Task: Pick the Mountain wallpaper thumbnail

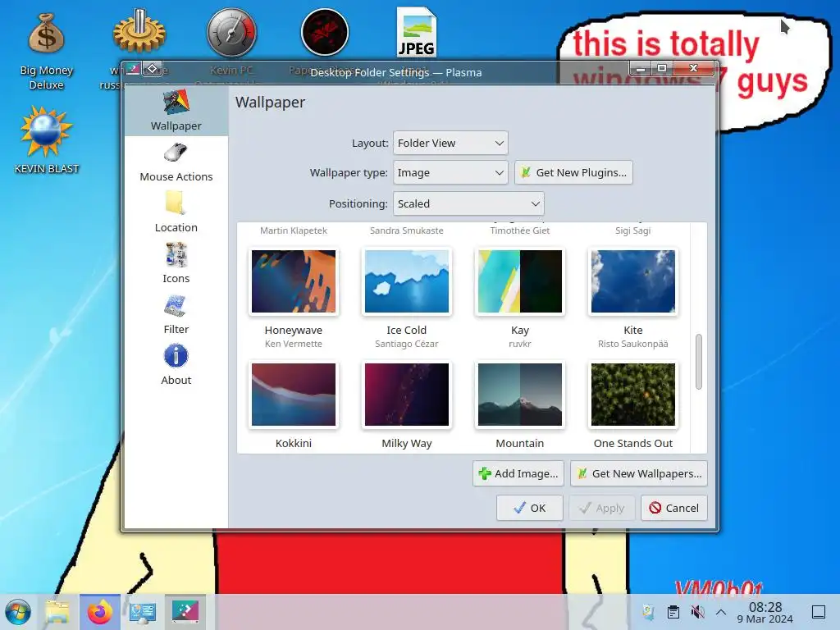Action: [x=519, y=395]
